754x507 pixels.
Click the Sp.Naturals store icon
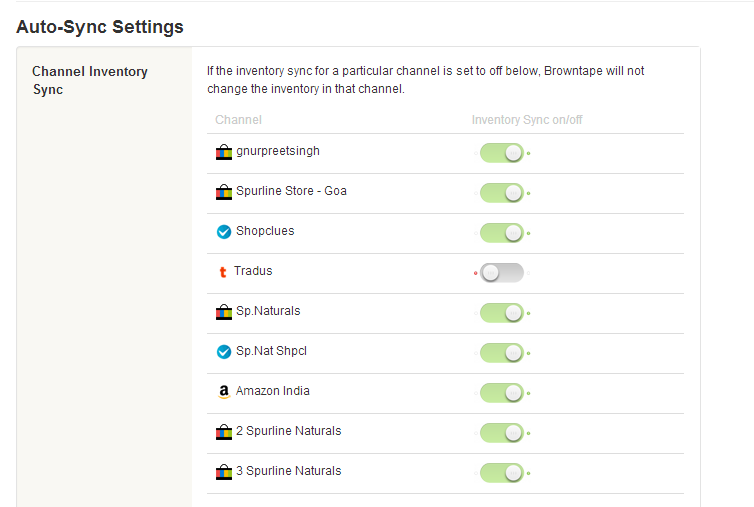point(224,312)
